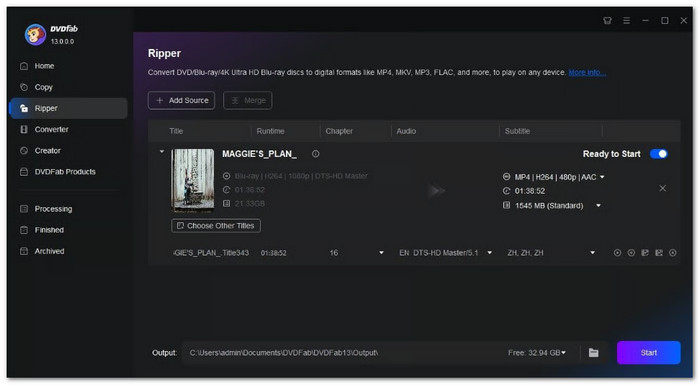Click the Title column header

click(176, 131)
